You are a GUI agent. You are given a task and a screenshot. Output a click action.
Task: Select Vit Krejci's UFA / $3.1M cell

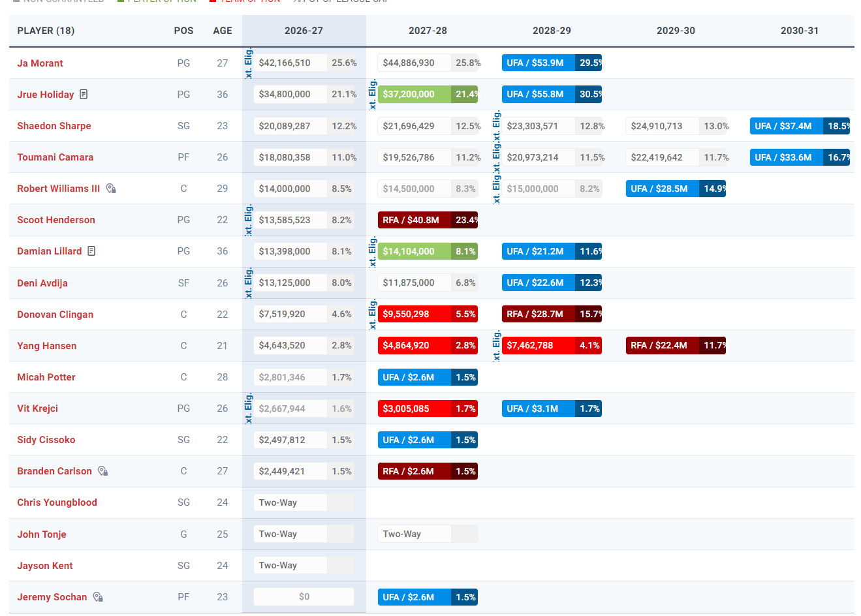click(x=552, y=408)
